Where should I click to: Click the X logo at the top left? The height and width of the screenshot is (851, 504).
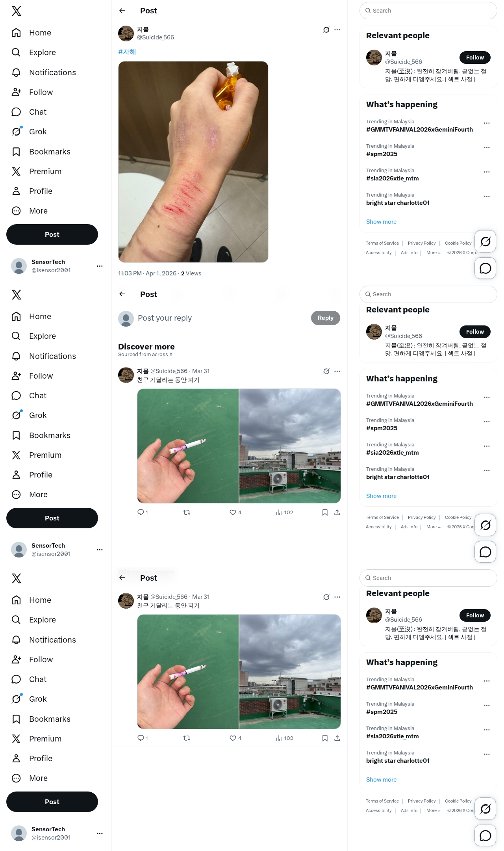17,11
